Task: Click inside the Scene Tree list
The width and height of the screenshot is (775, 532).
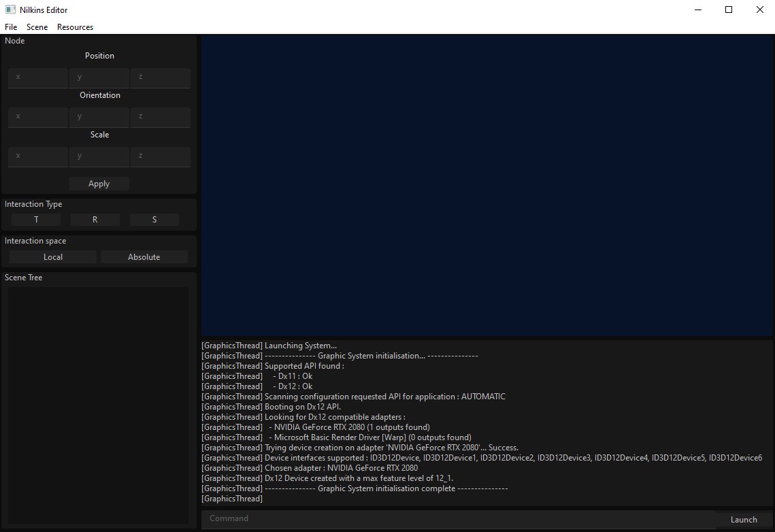Action: pyautogui.click(x=98, y=405)
